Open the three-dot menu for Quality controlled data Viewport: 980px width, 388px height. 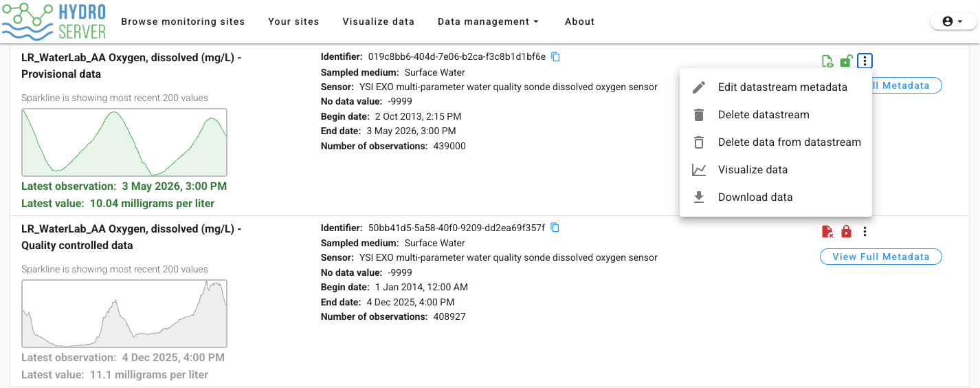coord(865,232)
